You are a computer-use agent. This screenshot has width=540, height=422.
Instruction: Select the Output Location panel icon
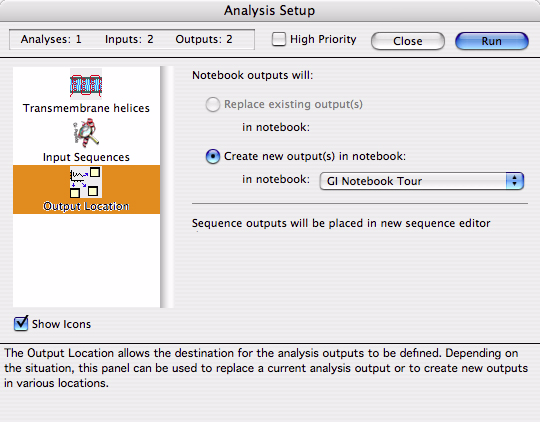pos(86,182)
